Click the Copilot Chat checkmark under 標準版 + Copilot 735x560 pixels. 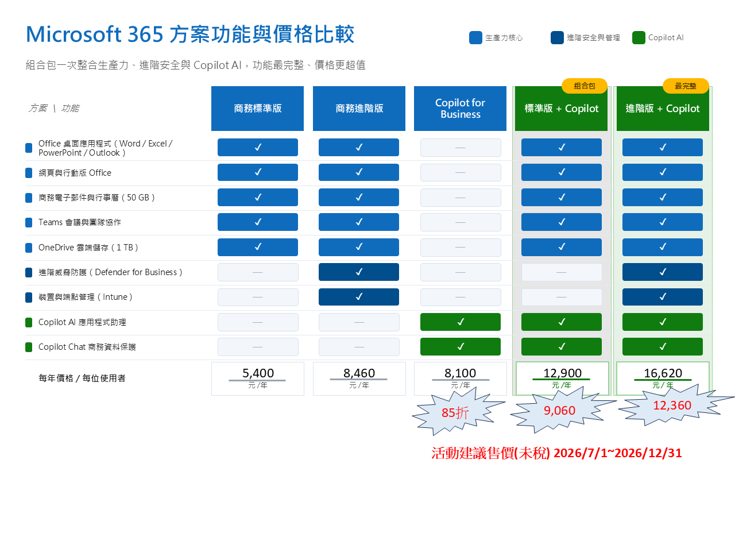click(x=562, y=347)
